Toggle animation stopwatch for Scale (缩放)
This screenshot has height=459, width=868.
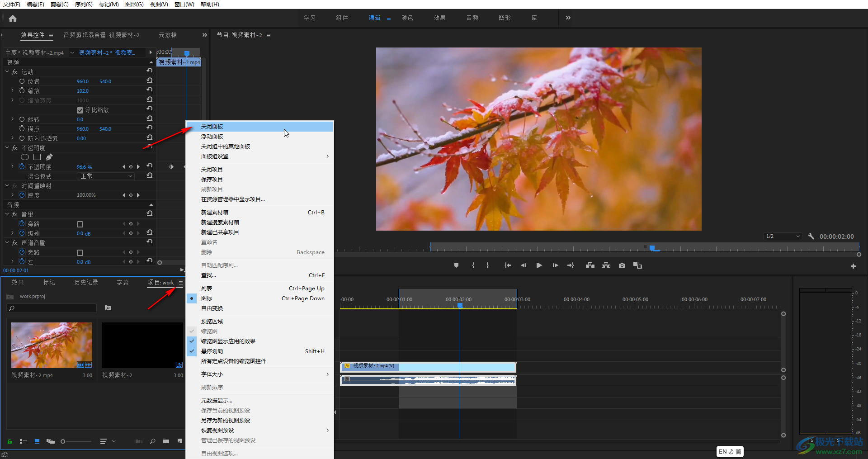coord(22,90)
